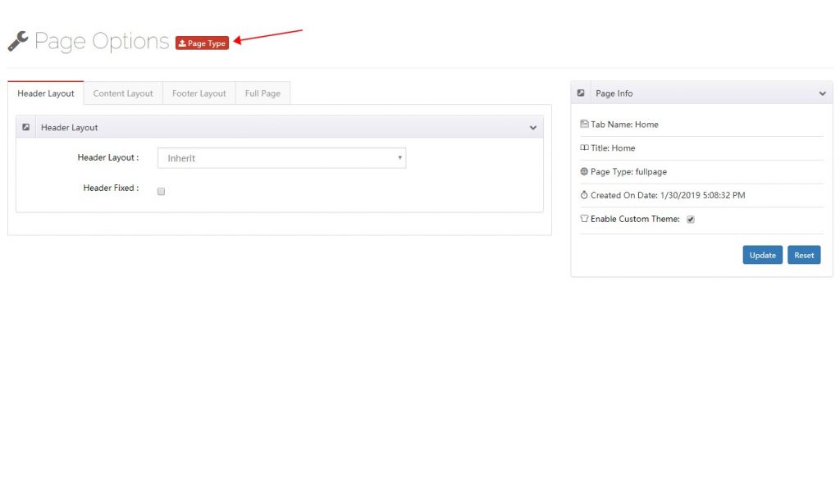
Task: Click the panel icon next to Header Layout header
Action: pyautogui.click(x=25, y=127)
